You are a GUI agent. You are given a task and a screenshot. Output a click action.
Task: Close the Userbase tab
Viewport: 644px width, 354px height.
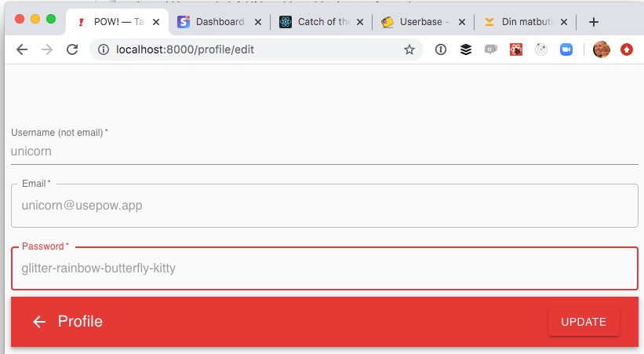[462, 22]
